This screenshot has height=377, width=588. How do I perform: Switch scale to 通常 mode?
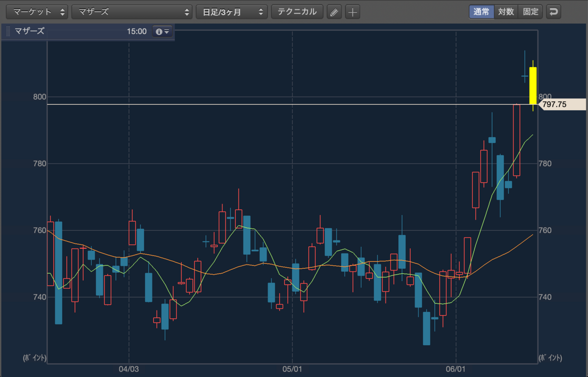[481, 12]
